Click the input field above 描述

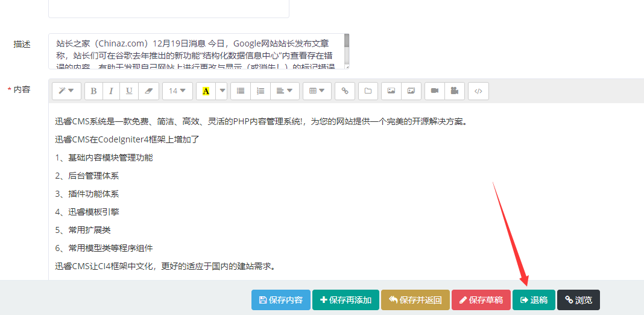[x=169, y=8]
